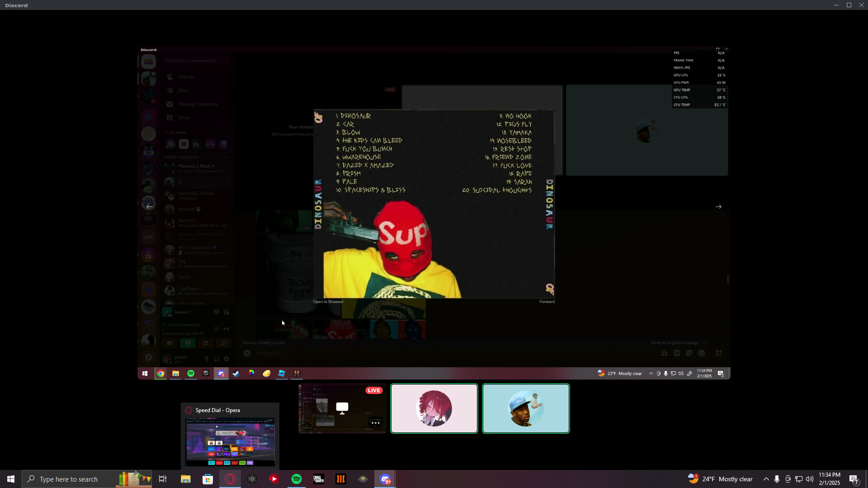
Task: Open Black Ops III taskbar icon
Action: (x=341, y=479)
